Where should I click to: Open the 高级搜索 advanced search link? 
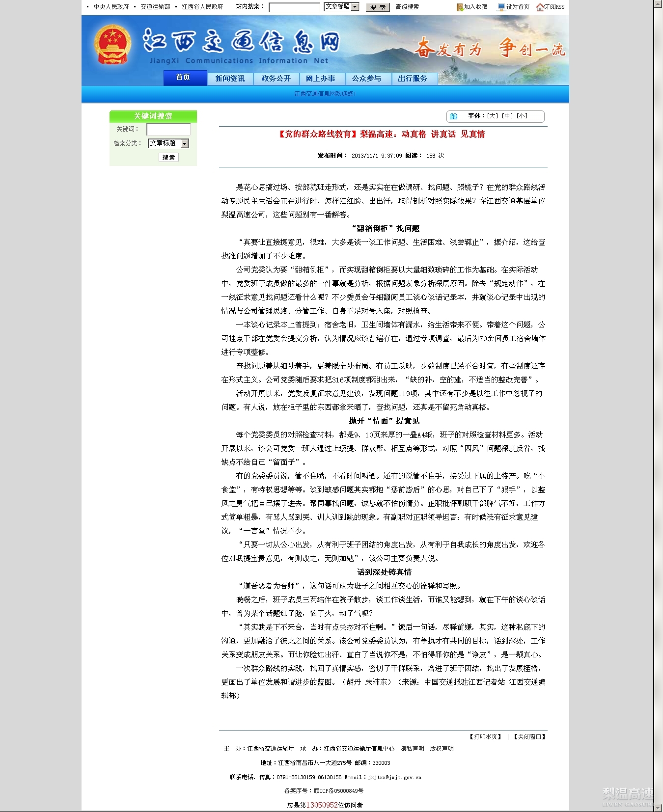[407, 7]
